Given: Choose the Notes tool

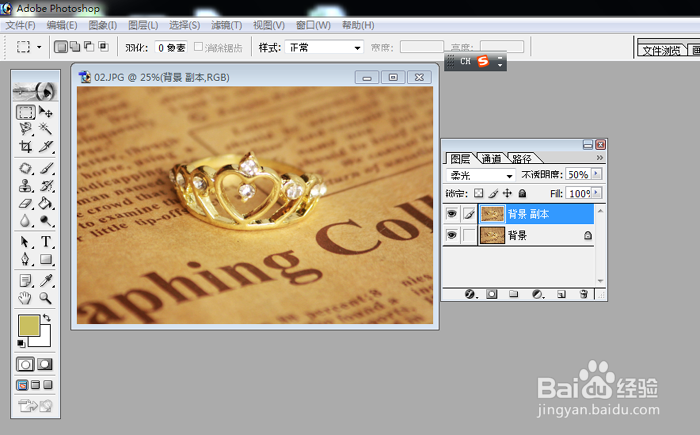Looking at the screenshot, I should point(25,281).
